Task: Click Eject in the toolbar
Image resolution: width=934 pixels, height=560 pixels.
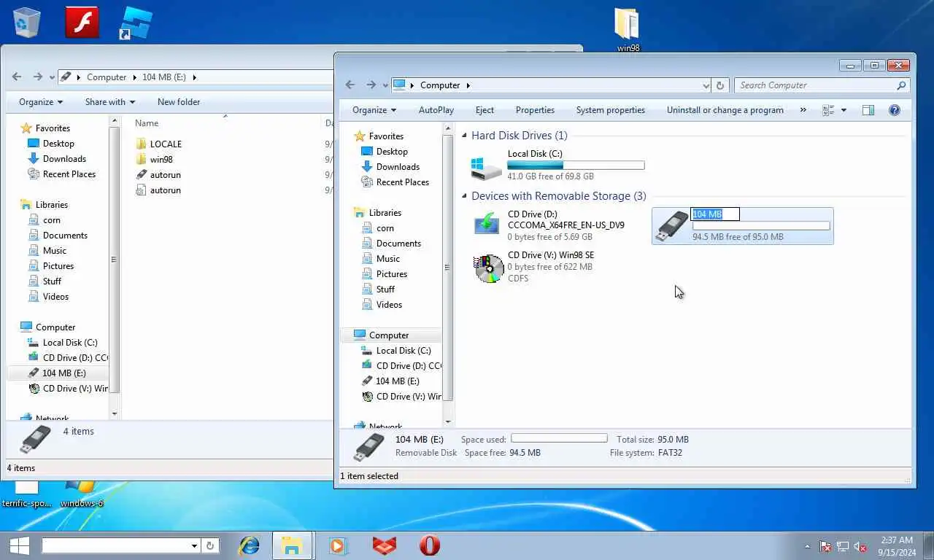Action: [485, 110]
